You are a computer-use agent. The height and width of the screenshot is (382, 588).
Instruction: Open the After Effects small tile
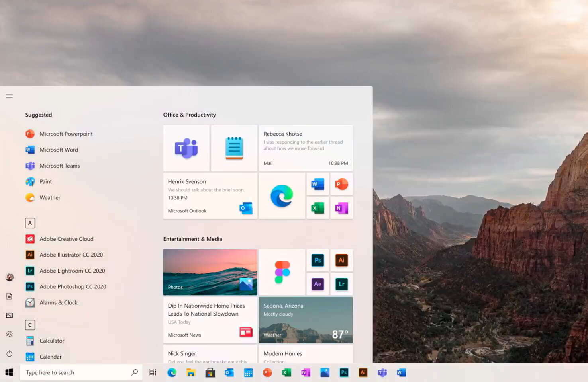318,284
